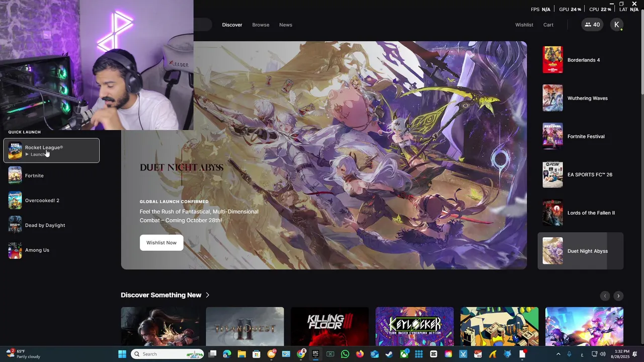Open the K profile avatar menu
Screen dimensions: 644x362
[x=617, y=25]
